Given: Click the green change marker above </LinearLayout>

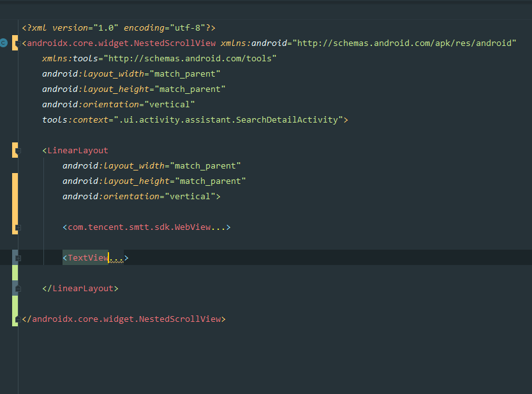Looking at the screenshot, I should click(x=15, y=273).
